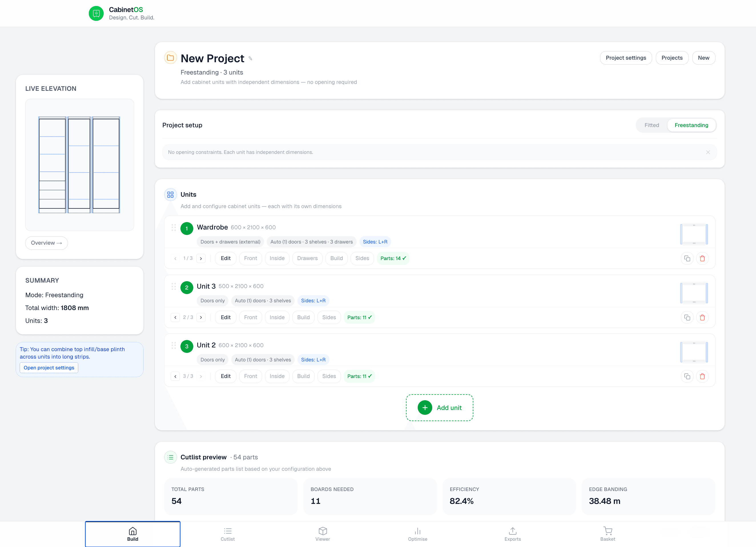This screenshot has height=547, width=756.
Task: Go to previous unit from Unit 3 2/3
Action: coord(175,317)
